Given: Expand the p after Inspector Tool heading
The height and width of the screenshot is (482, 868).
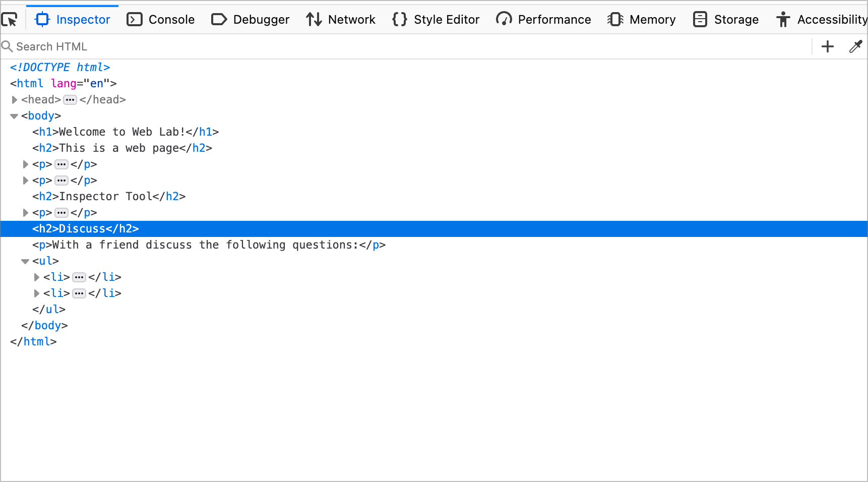Looking at the screenshot, I should point(26,213).
